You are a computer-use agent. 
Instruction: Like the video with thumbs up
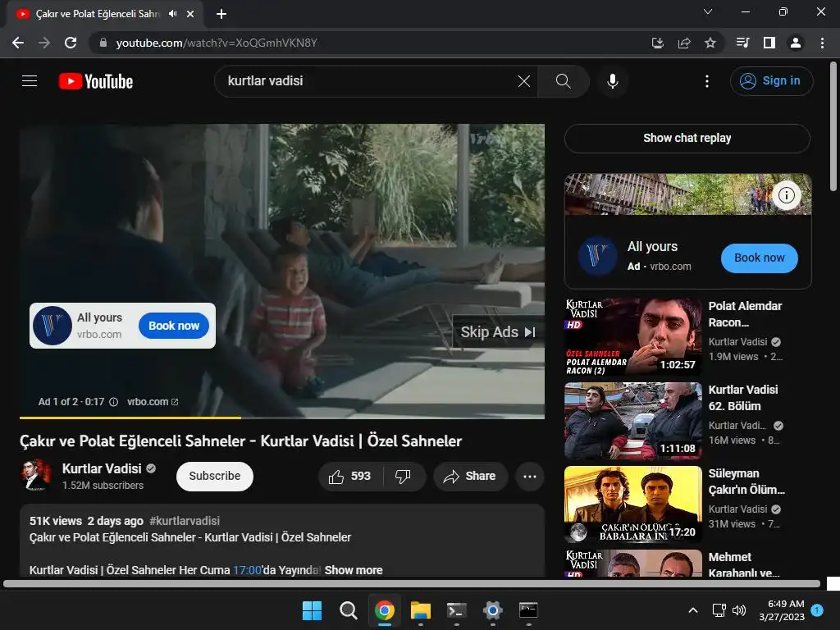350,477
